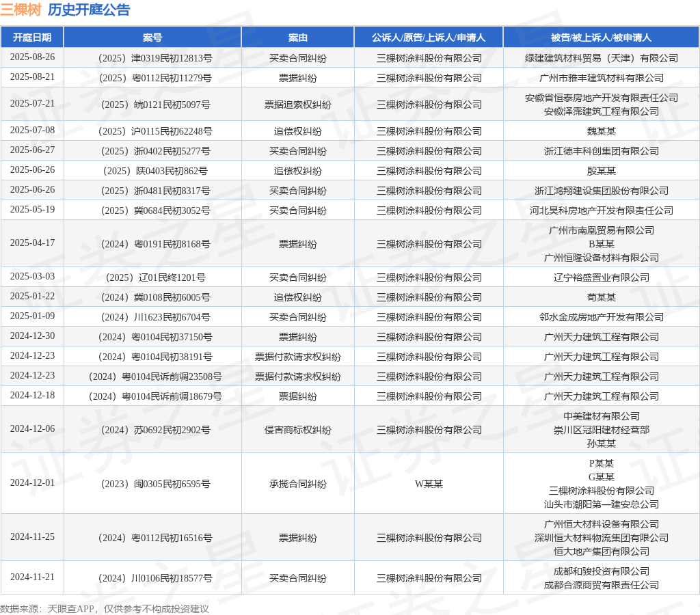
Task: Click the 数据来源 天眼查APP footer note
Action: click(105, 609)
